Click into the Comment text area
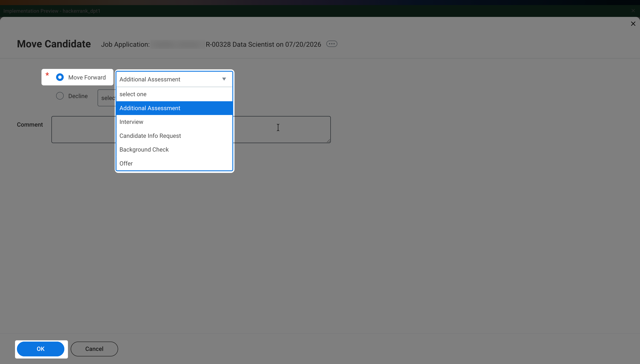This screenshot has width=640, height=364. click(x=191, y=130)
